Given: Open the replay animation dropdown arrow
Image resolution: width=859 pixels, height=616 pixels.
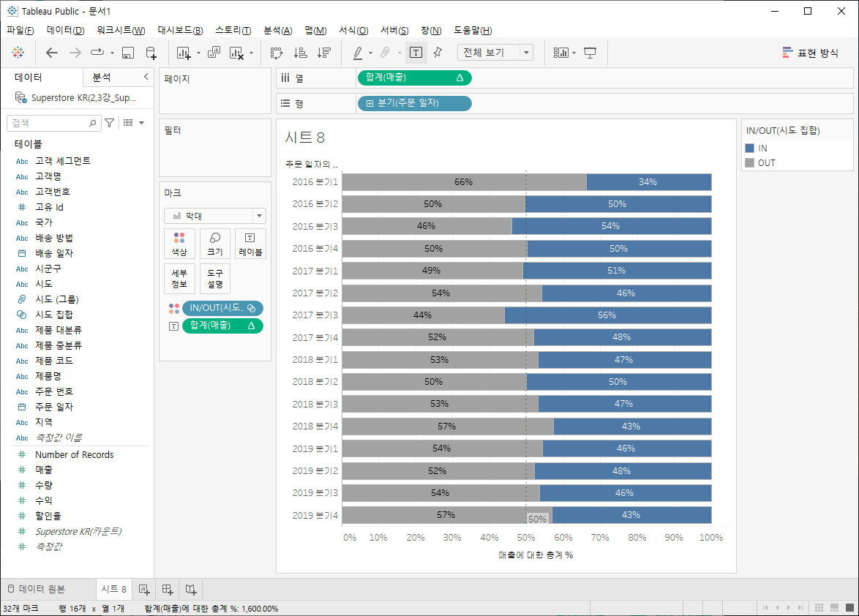Looking at the screenshot, I should point(112,53).
